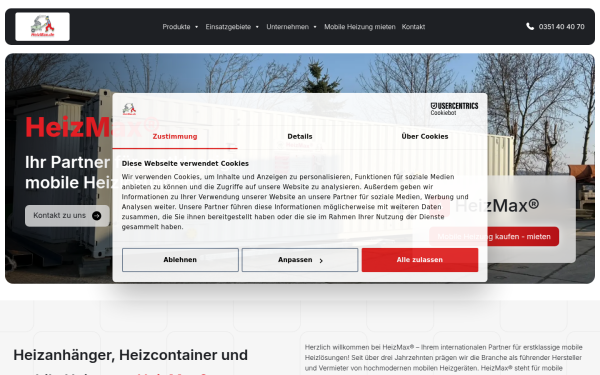Open the Mobile Heizung mieten menu item
Viewport: 600px width, 375px height.
coord(360,27)
